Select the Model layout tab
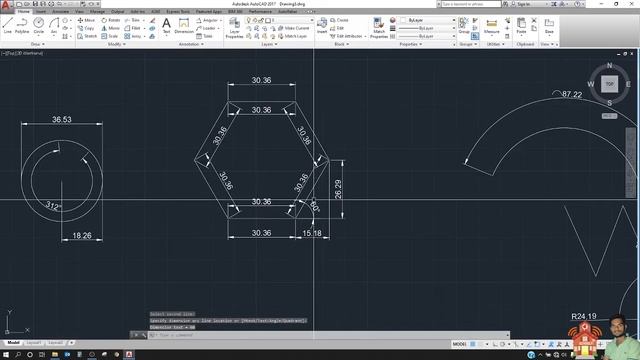Image resolution: width=640 pixels, height=360 pixels. click(13, 343)
